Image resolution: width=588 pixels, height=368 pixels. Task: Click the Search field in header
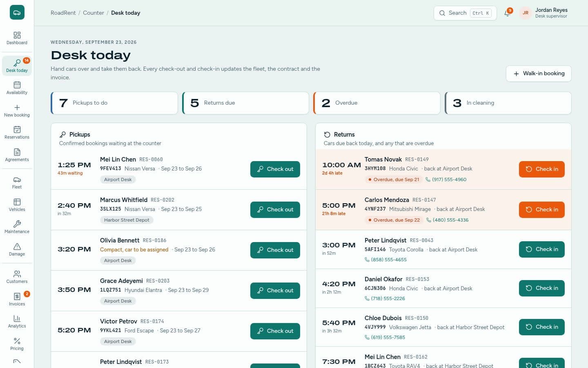point(465,13)
